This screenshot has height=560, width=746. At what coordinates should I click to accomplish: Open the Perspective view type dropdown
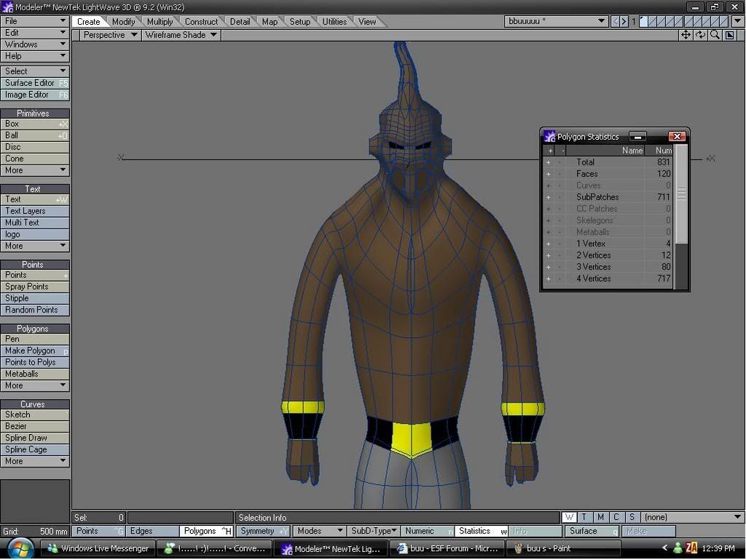(x=110, y=35)
